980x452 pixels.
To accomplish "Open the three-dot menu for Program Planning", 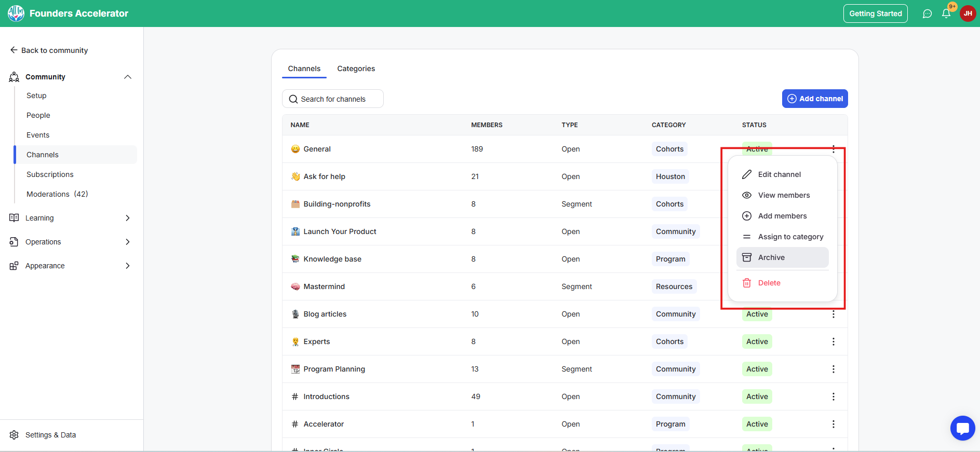I will coord(833,369).
